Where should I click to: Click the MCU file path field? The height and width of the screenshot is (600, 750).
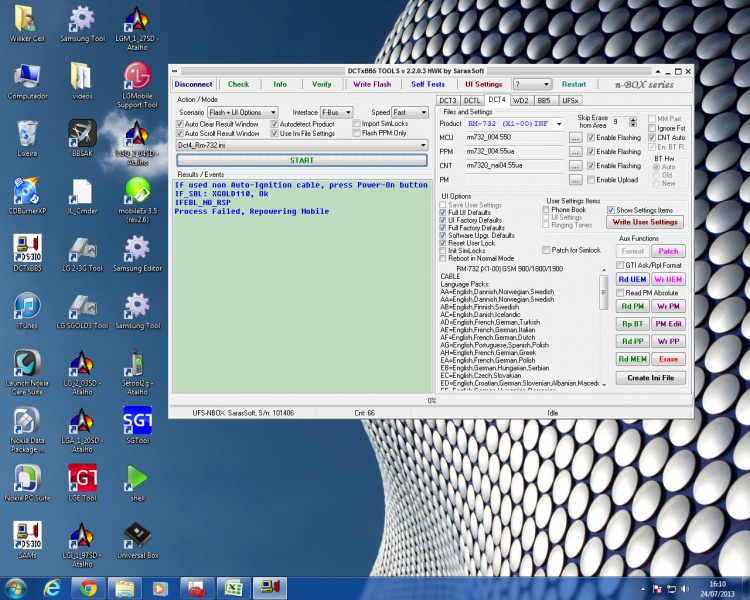point(515,138)
